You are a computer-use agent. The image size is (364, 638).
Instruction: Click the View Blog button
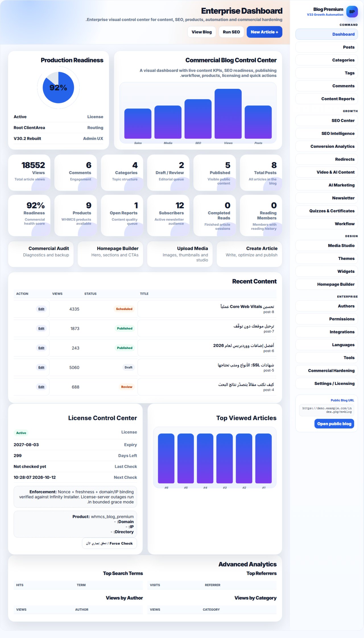pos(202,32)
